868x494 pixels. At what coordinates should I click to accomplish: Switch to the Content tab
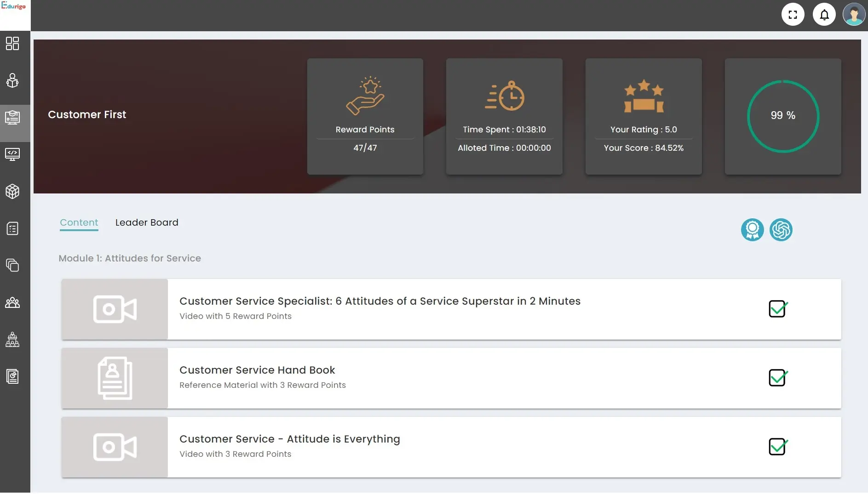(x=79, y=223)
